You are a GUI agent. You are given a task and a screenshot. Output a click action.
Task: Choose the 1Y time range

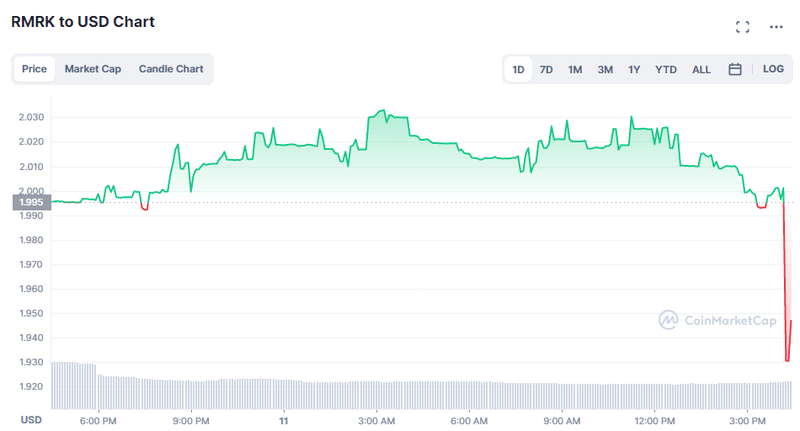[x=634, y=69]
